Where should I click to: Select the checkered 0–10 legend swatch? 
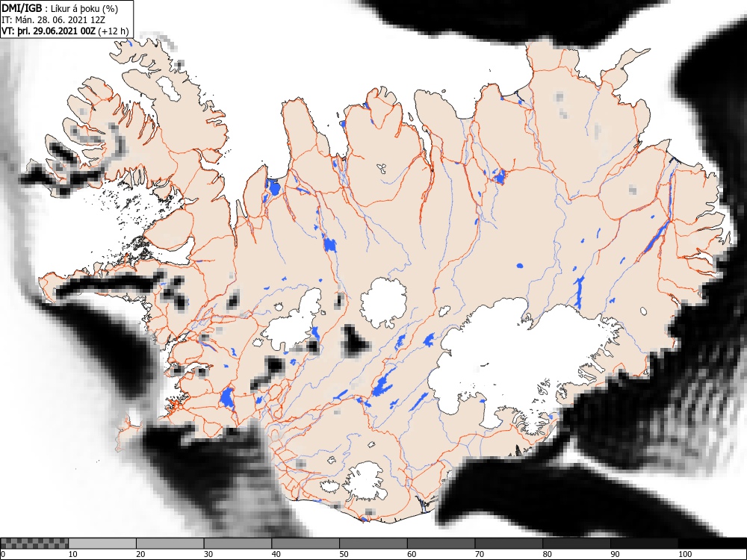(35, 544)
